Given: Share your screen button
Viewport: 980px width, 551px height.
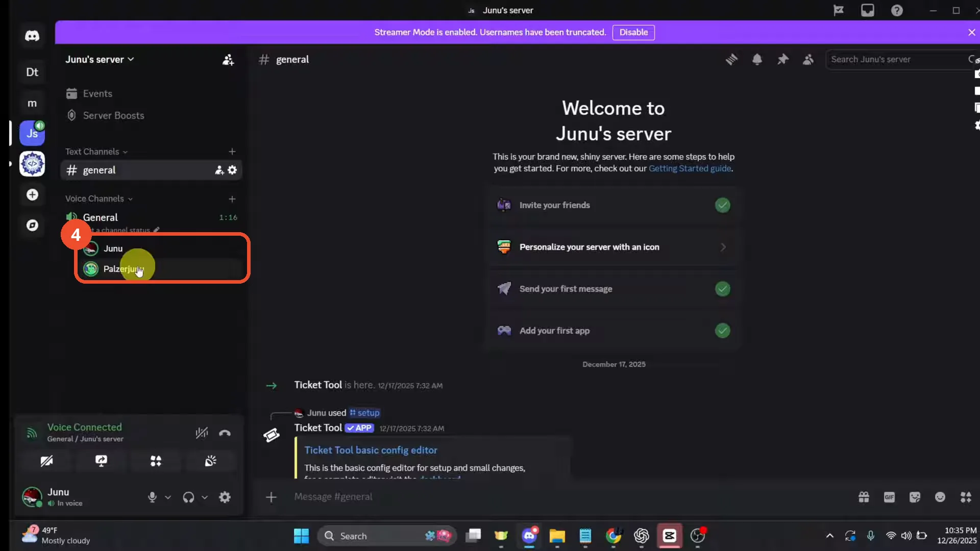Looking at the screenshot, I should (101, 461).
